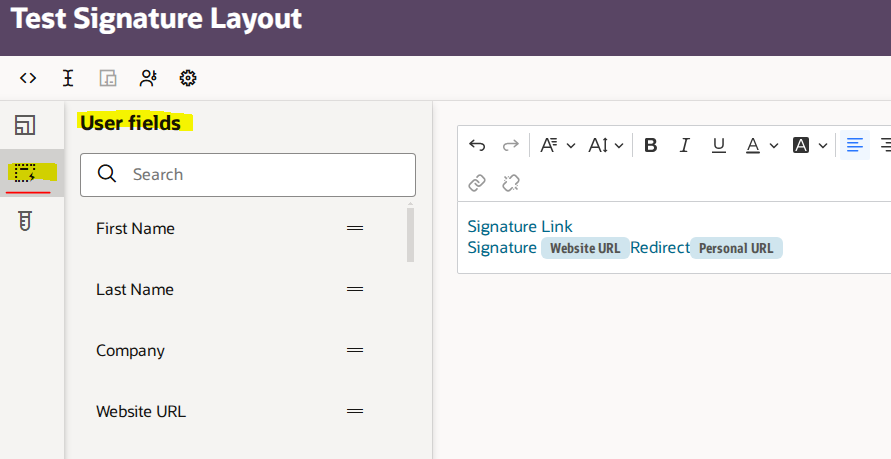Click the insert link icon
This screenshot has width=891, height=459.
pos(477,183)
